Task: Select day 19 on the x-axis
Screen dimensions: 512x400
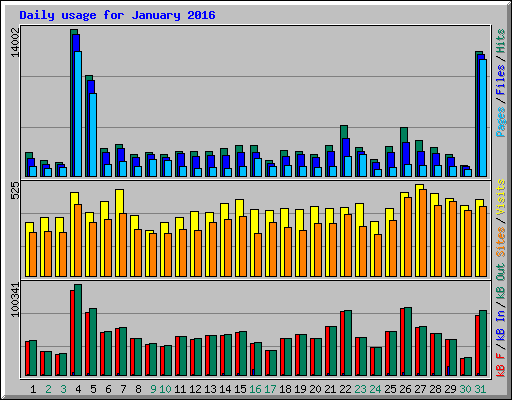Action: pos(300,389)
